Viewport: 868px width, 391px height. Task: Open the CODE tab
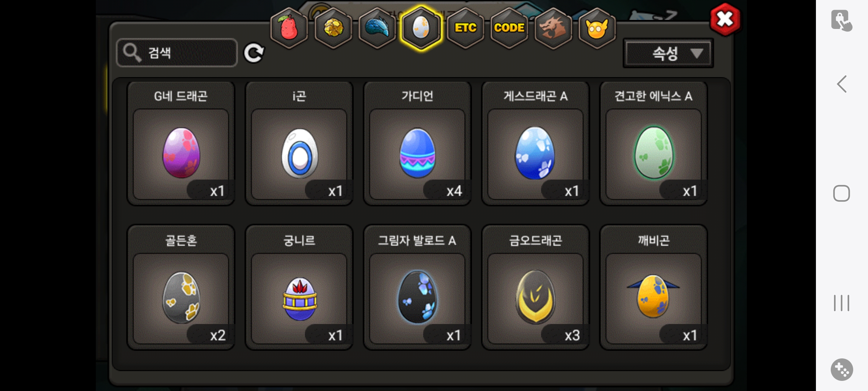pos(509,28)
